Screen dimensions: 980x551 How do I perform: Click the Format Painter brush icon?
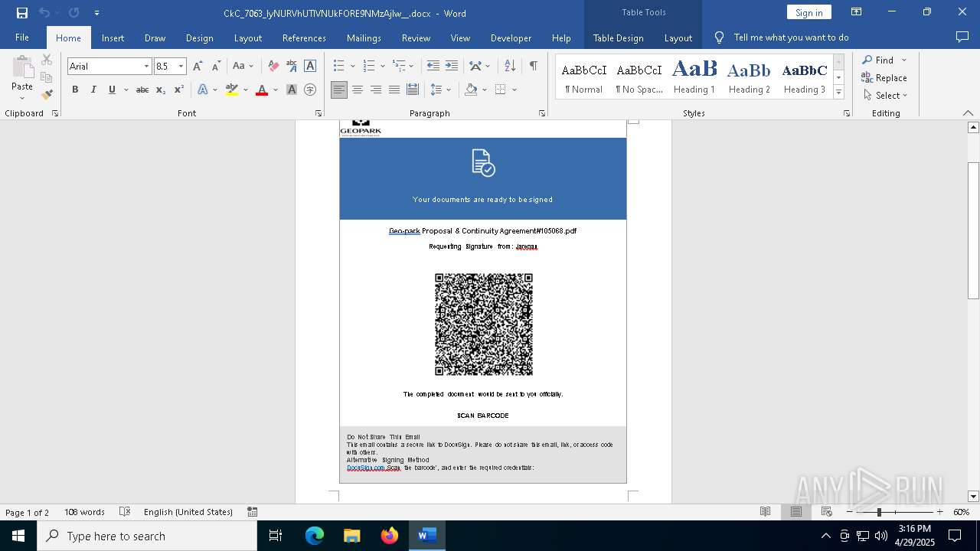[x=47, y=95]
